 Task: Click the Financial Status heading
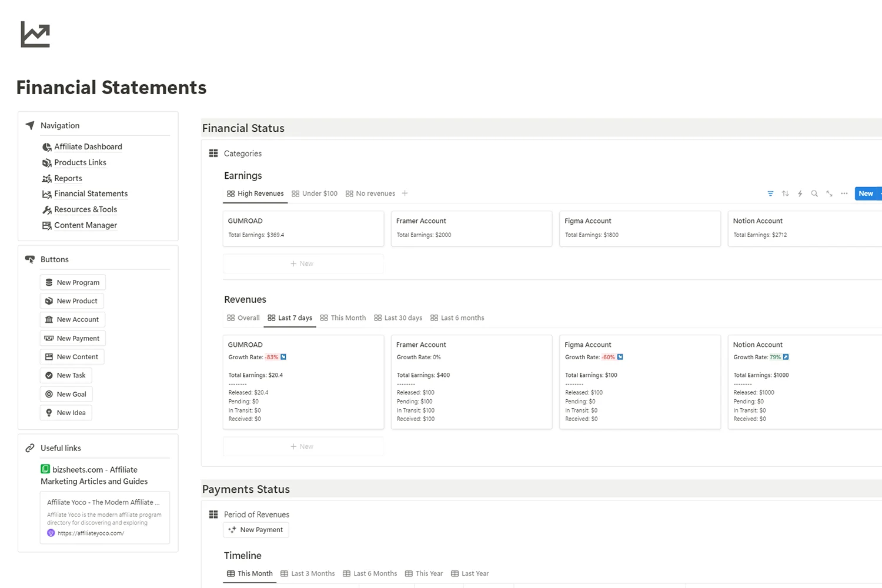click(x=243, y=128)
